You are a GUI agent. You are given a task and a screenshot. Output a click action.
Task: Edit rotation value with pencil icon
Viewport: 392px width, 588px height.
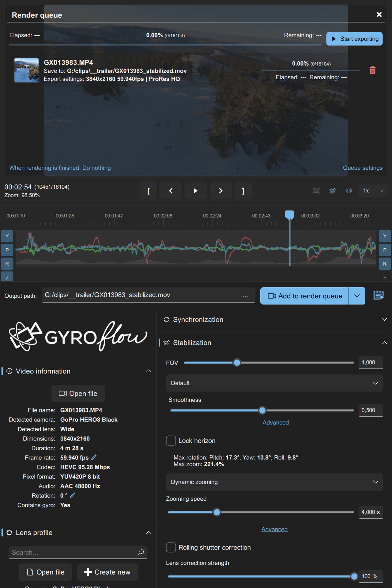click(73, 495)
